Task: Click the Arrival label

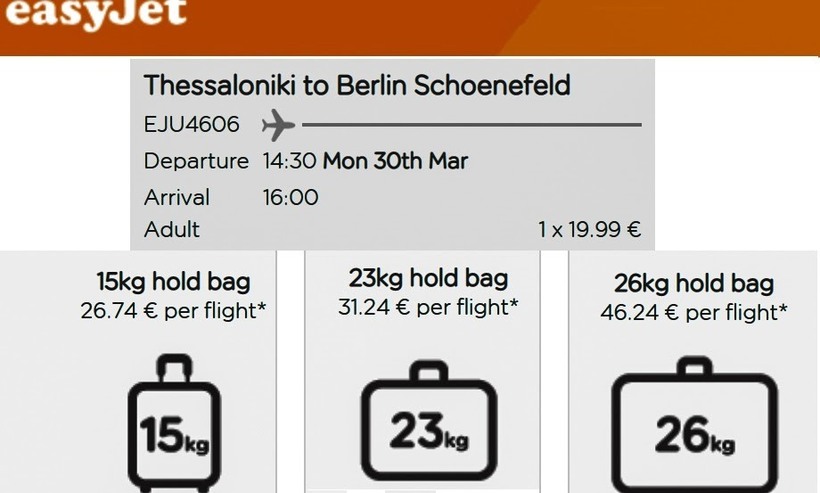Action: (x=177, y=197)
